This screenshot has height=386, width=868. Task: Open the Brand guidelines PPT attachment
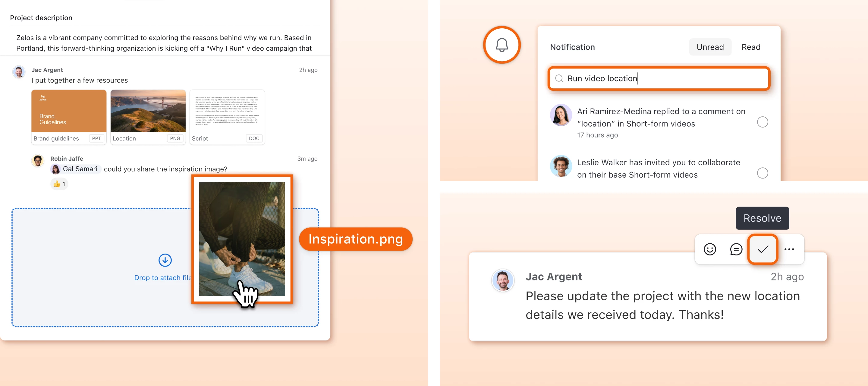click(x=69, y=117)
